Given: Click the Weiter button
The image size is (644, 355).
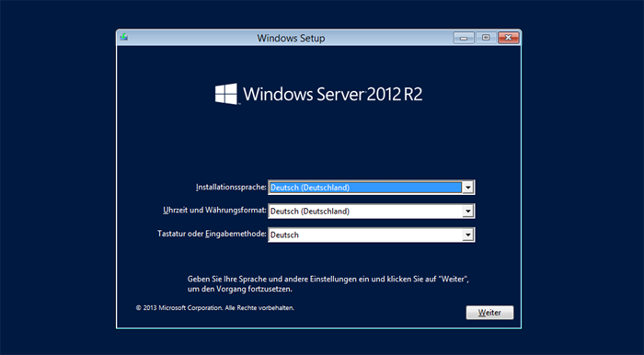Looking at the screenshot, I should tap(489, 313).
